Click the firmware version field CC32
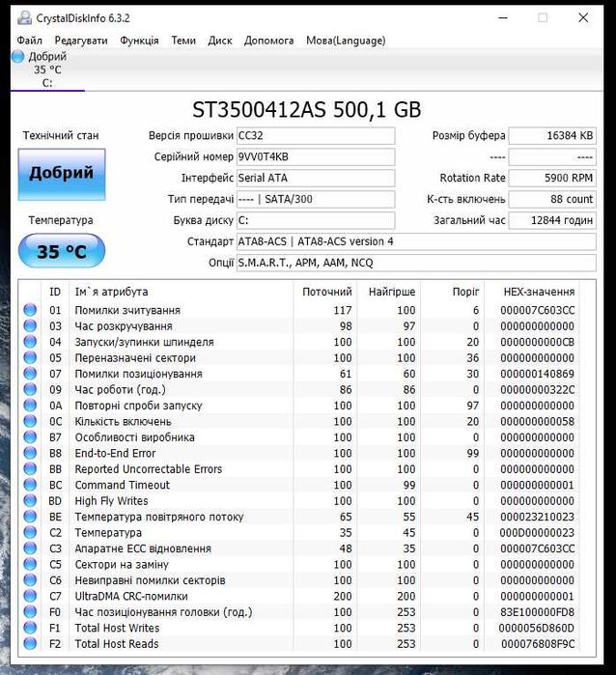Viewport: 616px width, 675px height. click(x=316, y=135)
